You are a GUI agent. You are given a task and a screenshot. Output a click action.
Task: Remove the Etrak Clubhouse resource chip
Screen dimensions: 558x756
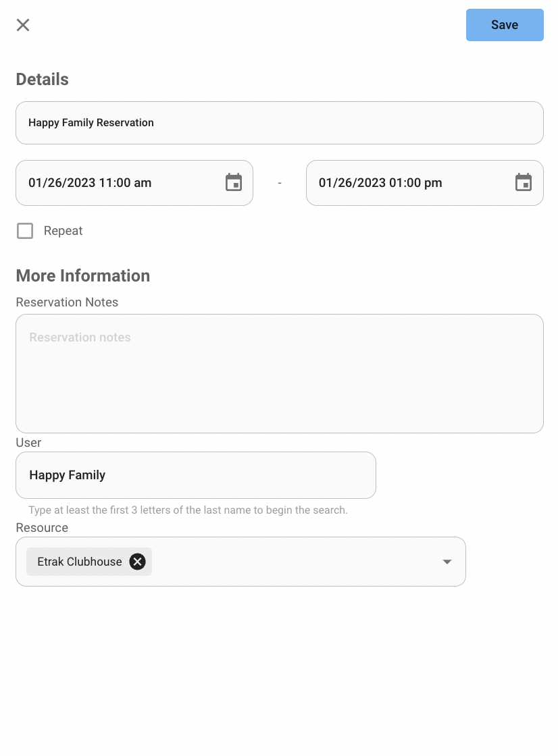tap(138, 562)
